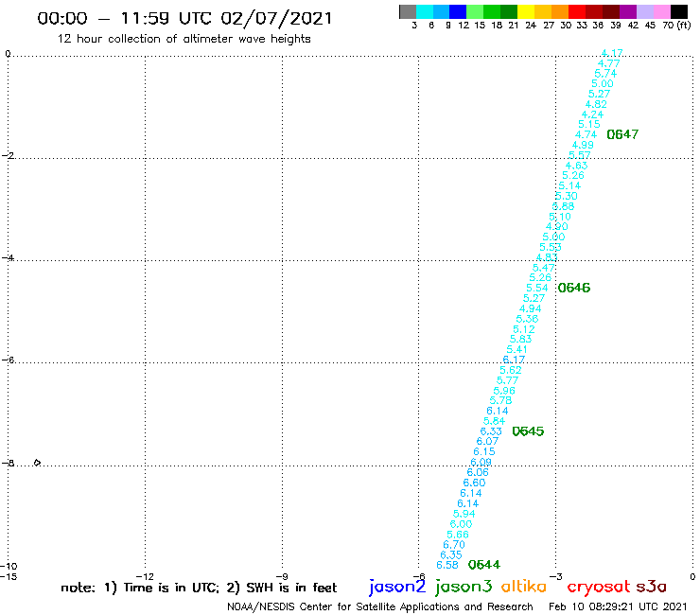Click the 5.83 wave height reading
Image resolution: width=700 pixels, height=615 pixels.
click(520, 340)
